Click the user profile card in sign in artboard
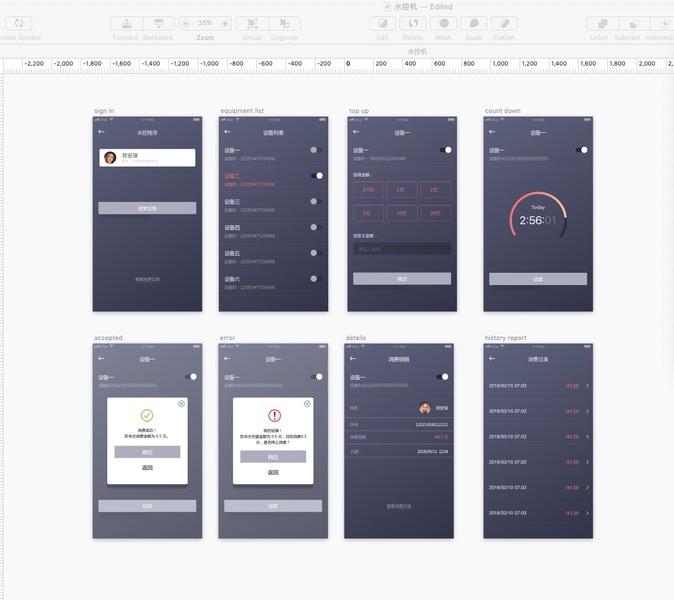This screenshot has width=674, height=600. 147,158
